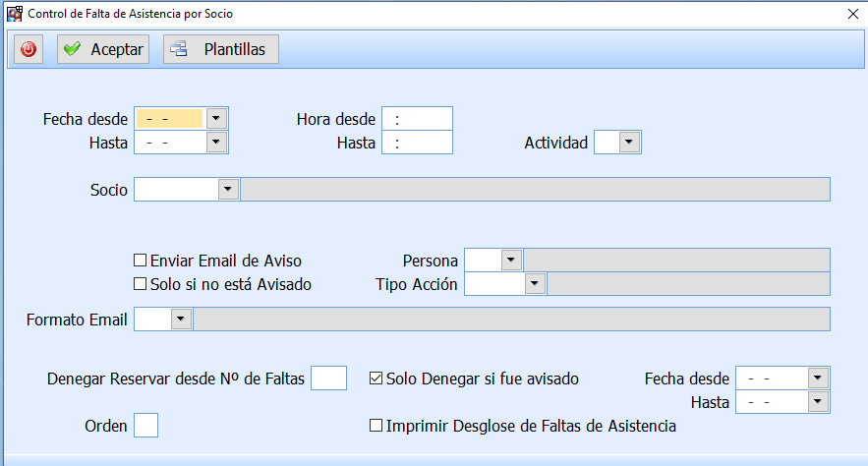Uncheck Solo Denegar si fue avisado
868x466 pixels.
(x=376, y=378)
